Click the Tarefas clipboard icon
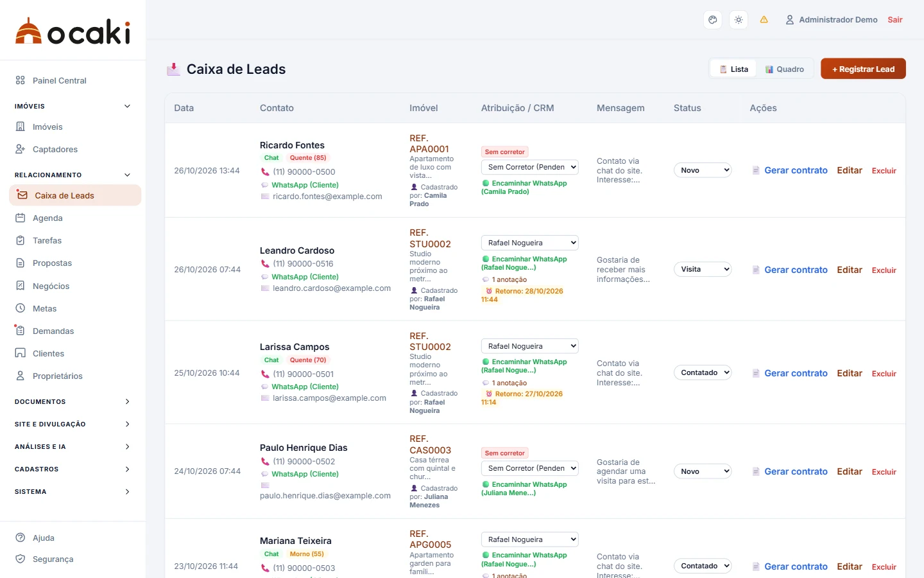 coord(21,240)
